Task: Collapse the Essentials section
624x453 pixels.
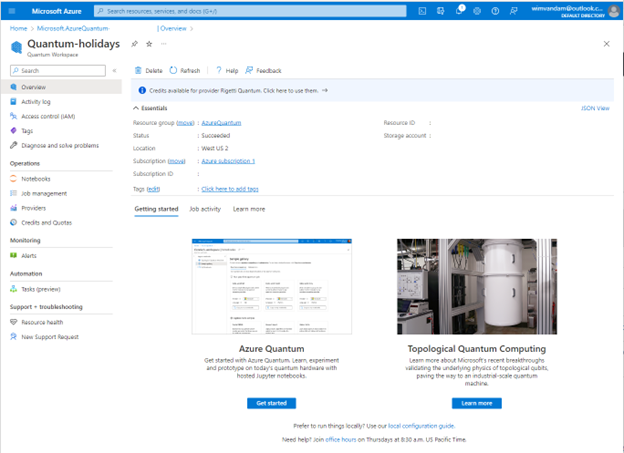Action: point(137,107)
